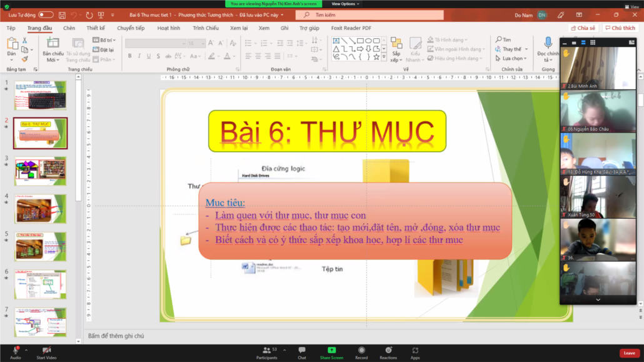Screen dimensions: 644x362
Task: Click the Save icon in the title bar
Action: pos(62,14)
